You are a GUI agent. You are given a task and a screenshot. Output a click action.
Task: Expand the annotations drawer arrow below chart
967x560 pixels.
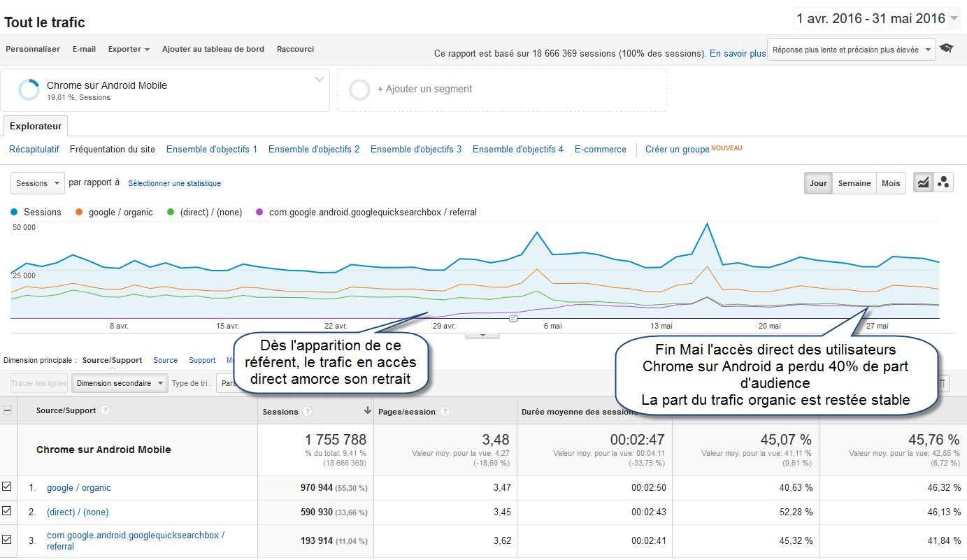point(482,335)
